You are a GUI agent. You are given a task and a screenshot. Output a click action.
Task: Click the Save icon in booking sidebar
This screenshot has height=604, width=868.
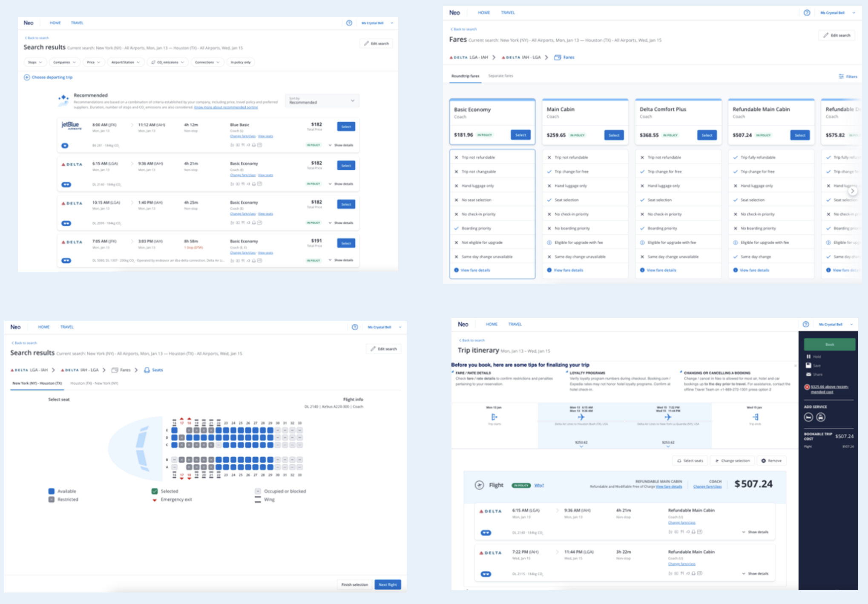pyautogui.click(x=808, y=365)
